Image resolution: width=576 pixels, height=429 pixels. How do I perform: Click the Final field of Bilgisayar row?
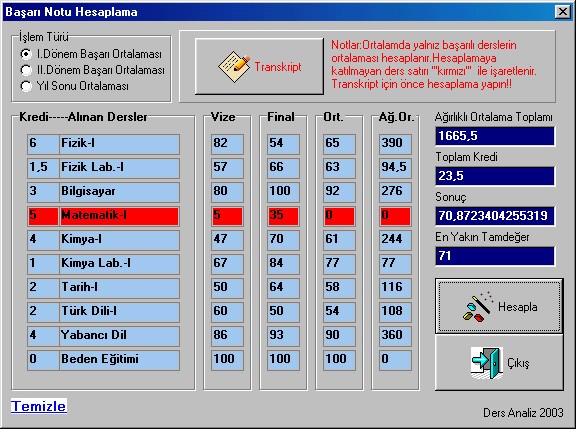click(x=283, y=192)
